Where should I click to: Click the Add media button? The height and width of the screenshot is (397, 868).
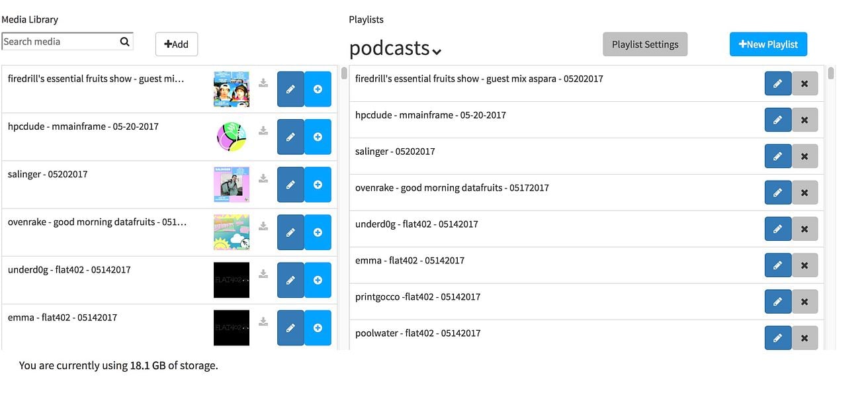tap(177, 44)
